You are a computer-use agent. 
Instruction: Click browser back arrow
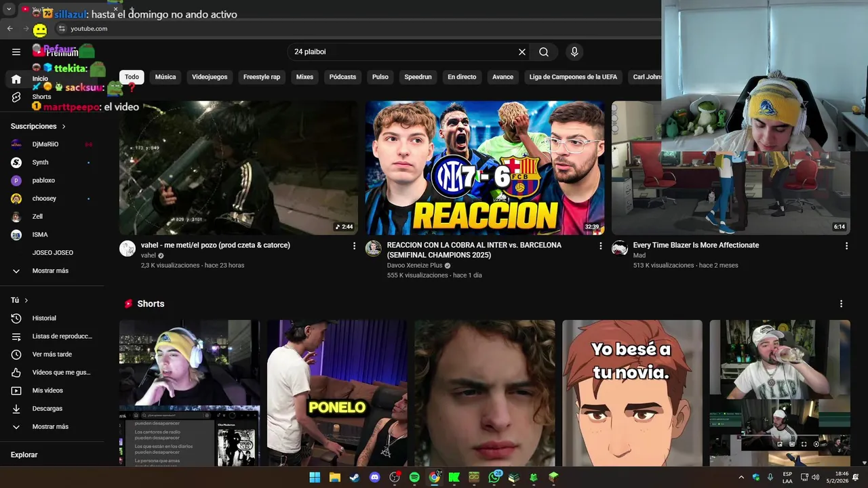click(x=10, y=28)
